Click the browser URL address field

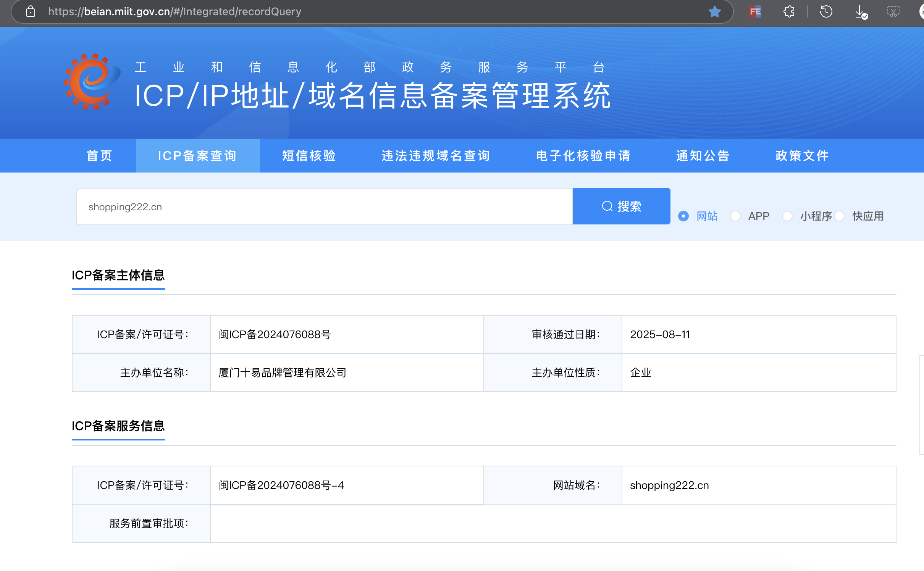click(x=344, y=12)
